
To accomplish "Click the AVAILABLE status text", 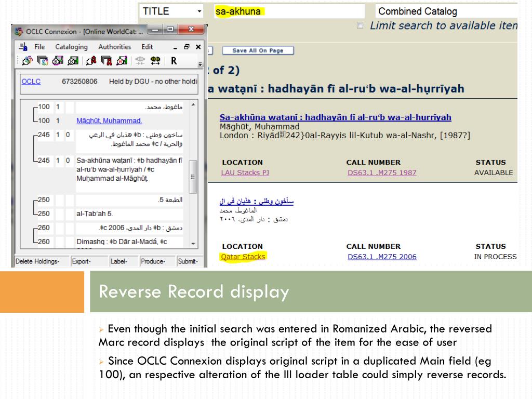I will coord(494,172).
